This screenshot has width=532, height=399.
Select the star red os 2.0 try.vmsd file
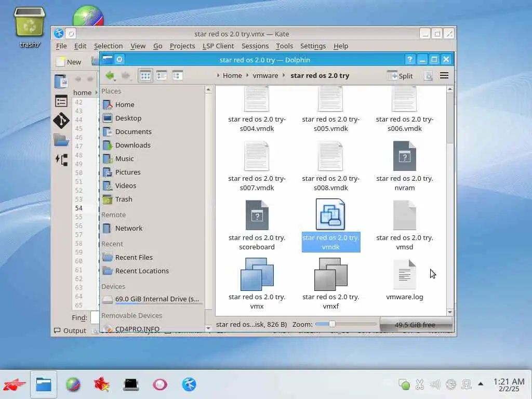coord(404,225)
